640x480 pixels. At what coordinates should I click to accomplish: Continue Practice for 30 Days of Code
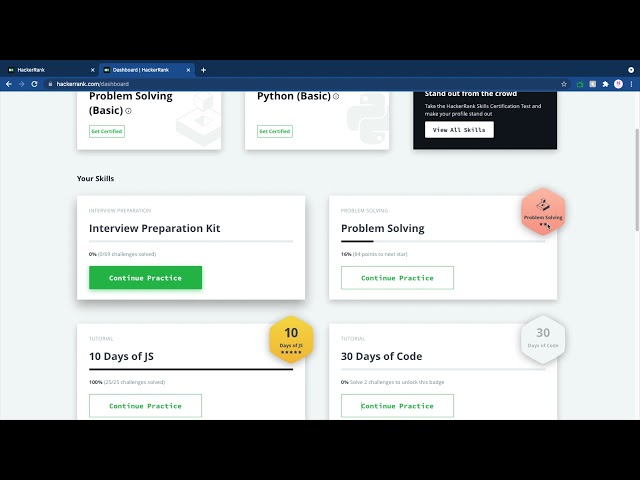(397, 406)
